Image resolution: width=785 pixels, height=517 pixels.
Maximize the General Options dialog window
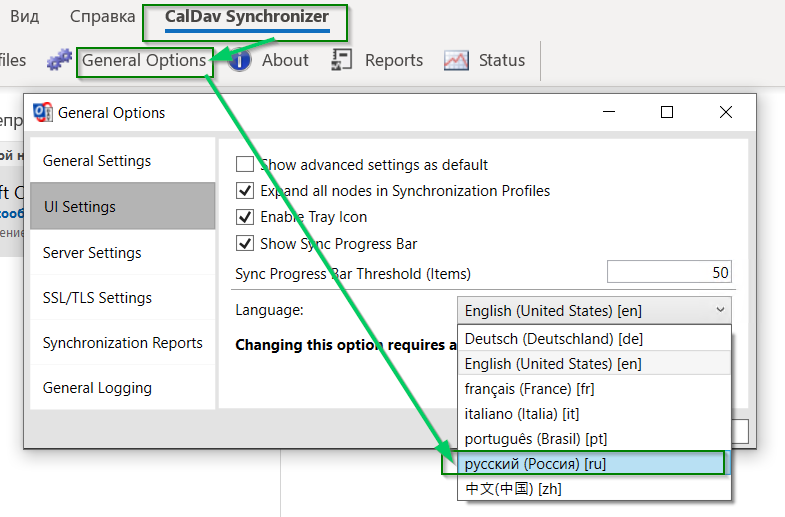tap(667, 112)
